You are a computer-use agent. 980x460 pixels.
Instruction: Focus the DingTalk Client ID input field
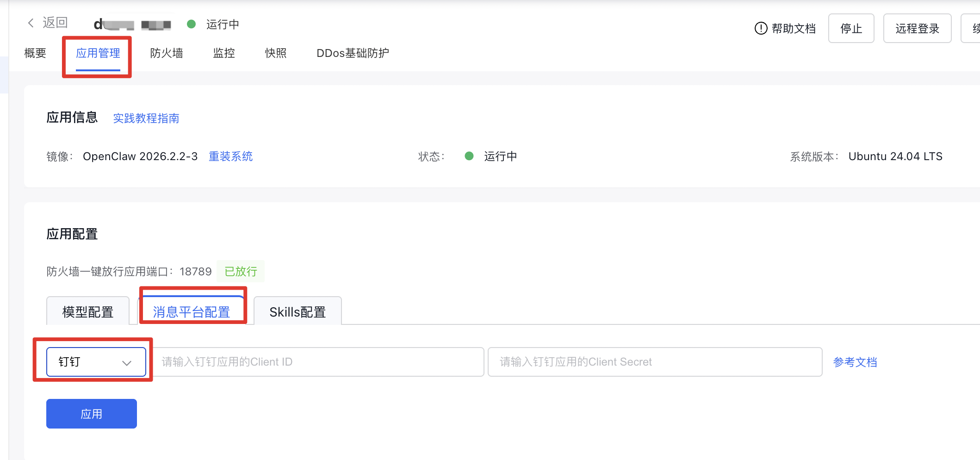[x=318, y=362]
